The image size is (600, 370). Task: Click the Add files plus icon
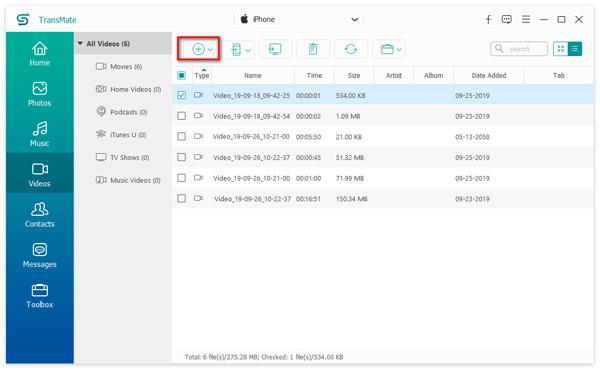click(x=198, y=49)
